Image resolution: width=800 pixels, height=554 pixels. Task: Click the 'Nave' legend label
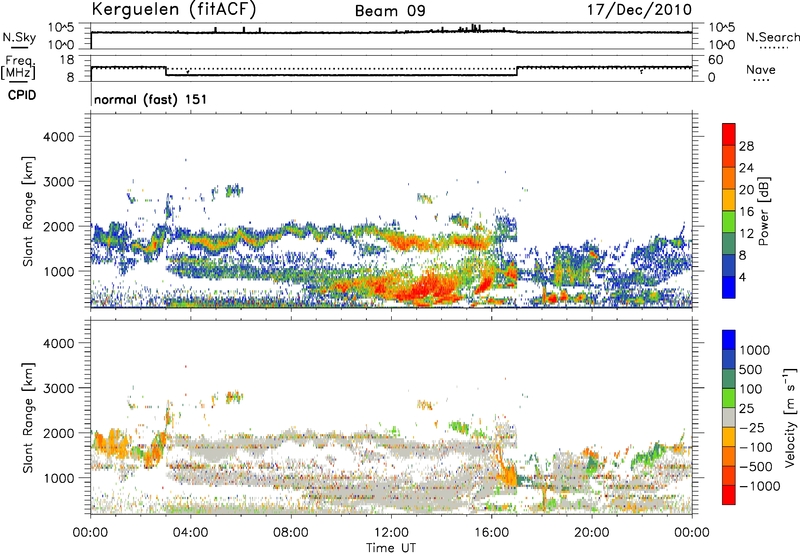click(761, 70)
